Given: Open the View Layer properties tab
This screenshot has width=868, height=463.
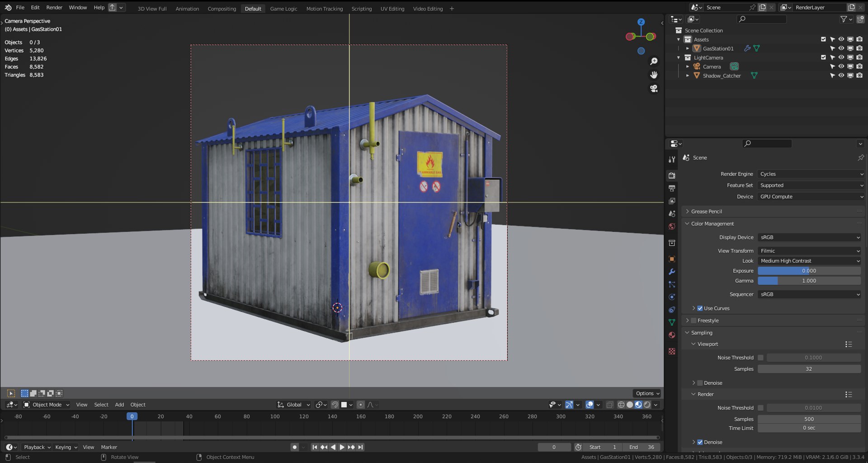Looking at the screenshot, I should coord(672,201).
